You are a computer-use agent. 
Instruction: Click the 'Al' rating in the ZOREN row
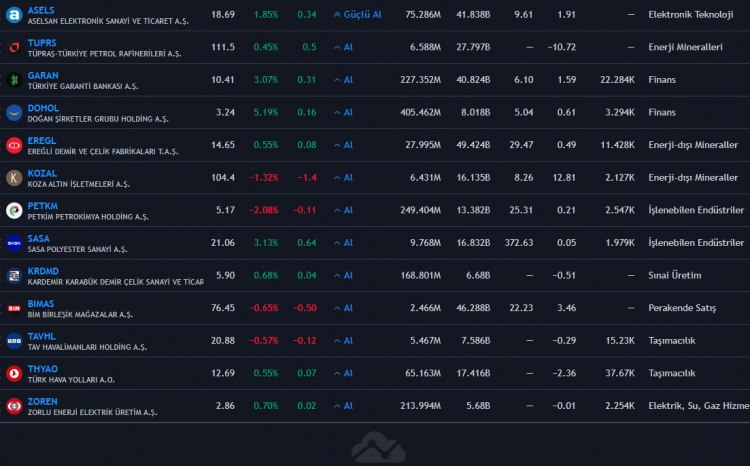(343, 406)
